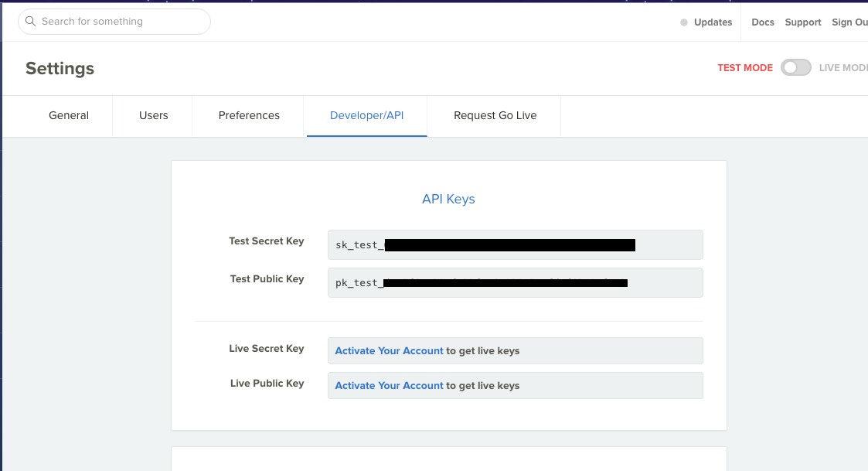Click the TEST MODE label

pos(744,67)
